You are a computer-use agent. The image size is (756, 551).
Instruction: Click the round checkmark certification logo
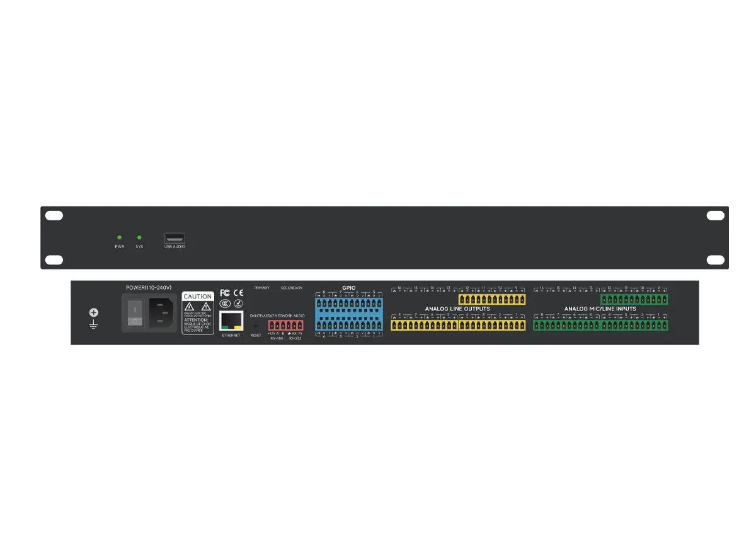238,304
